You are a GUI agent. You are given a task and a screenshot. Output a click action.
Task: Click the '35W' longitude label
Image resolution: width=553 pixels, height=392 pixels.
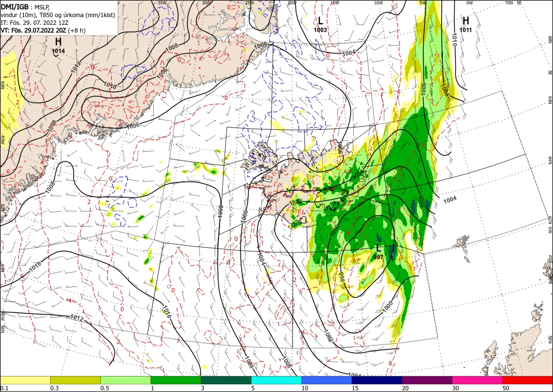[162, 3]
